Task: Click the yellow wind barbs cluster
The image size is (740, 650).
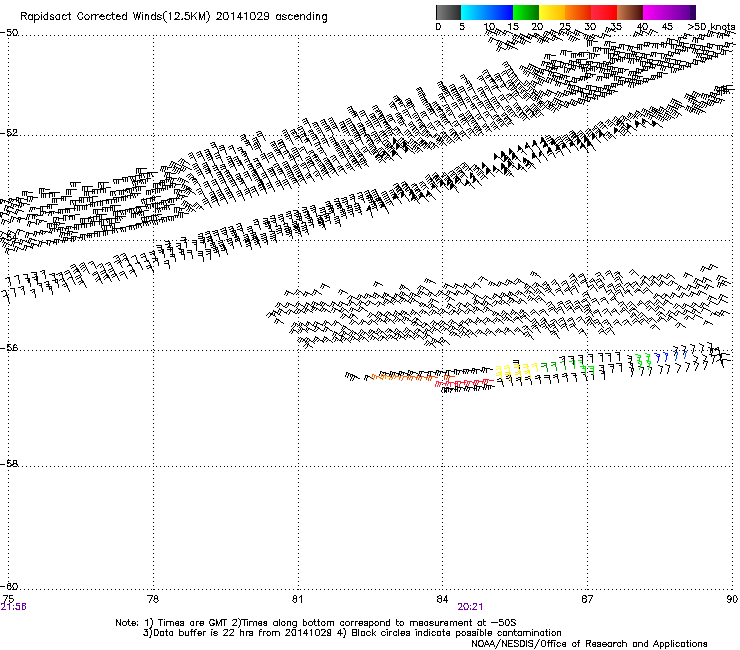Action: 517,369
